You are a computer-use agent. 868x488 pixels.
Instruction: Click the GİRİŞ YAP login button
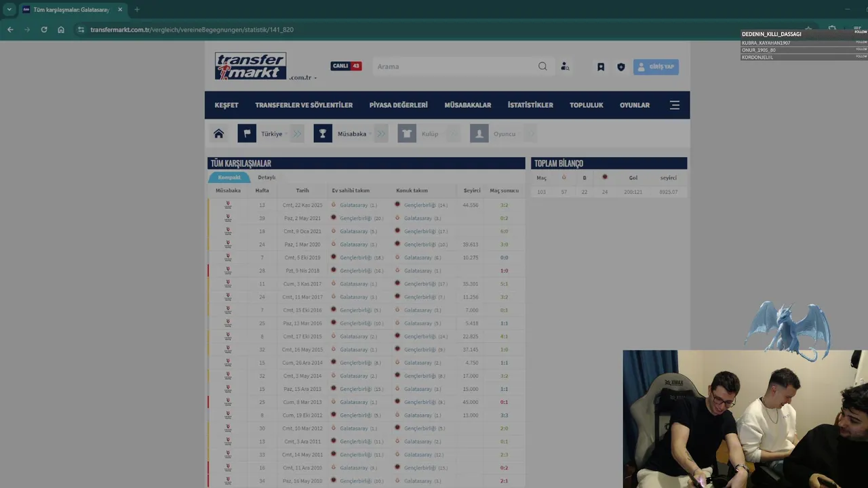[656, 67]
